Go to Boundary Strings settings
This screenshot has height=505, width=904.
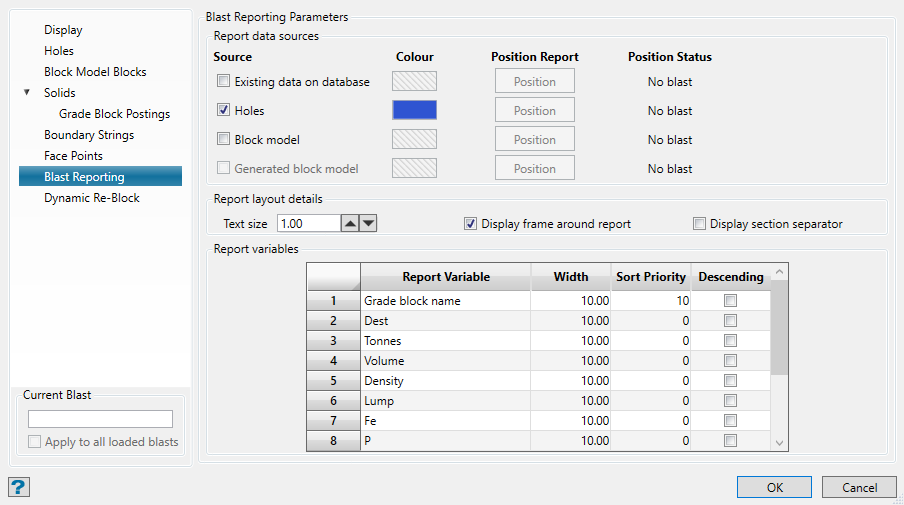89,135
